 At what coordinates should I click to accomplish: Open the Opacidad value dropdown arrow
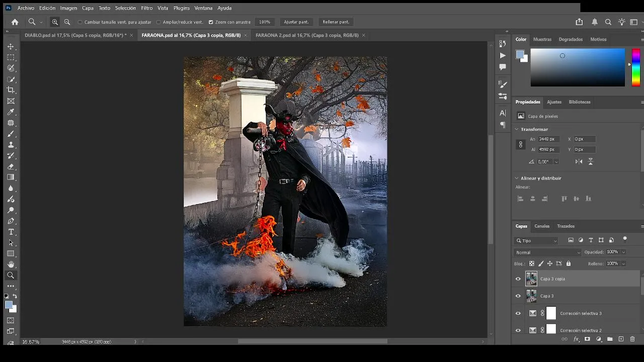pos(623,252)
